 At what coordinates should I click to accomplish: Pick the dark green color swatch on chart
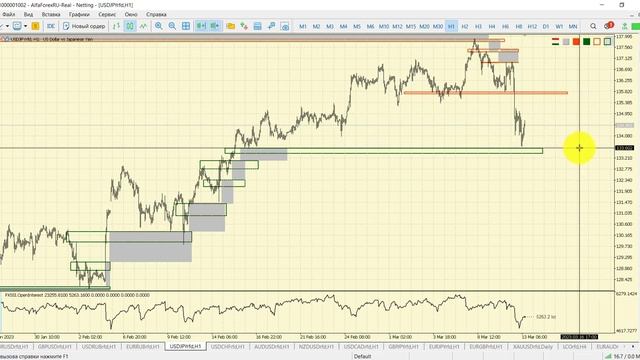tap(587, 42)
